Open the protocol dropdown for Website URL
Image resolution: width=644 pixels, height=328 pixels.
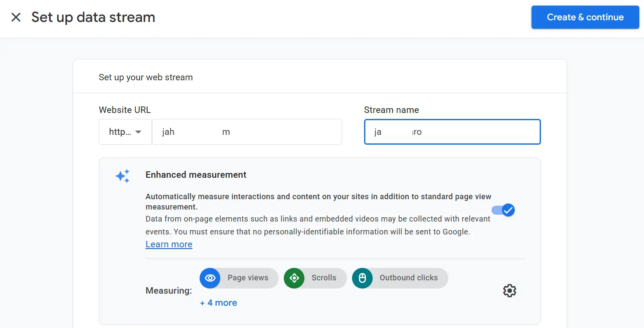[x=125, y=132]
